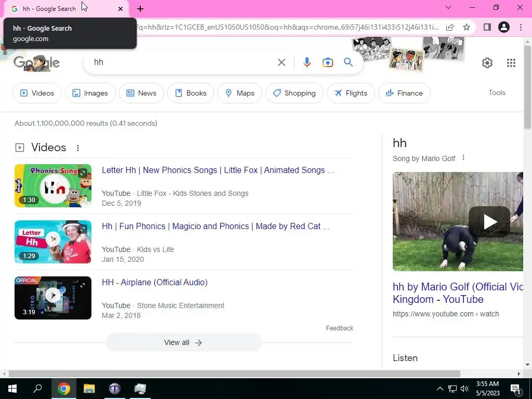Screen dimensions: 532x399
Task: Click the search input containing hh
Action: point(183,62)
